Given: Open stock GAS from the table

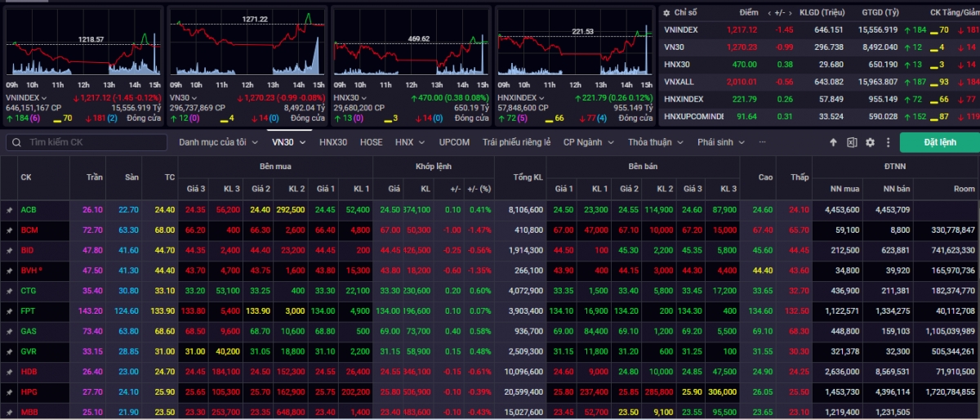Looking at the screenshot, I should pos(29,331).
